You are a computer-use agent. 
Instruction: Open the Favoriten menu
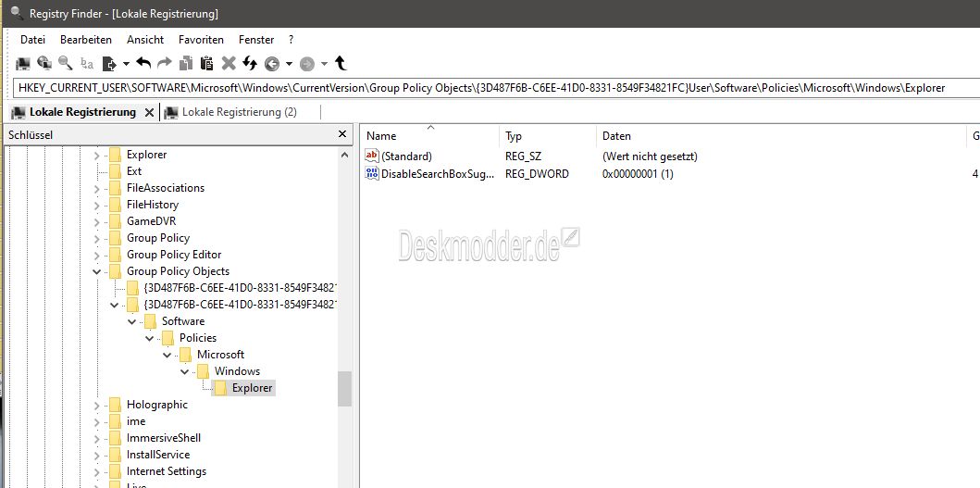tap(201, 40)
